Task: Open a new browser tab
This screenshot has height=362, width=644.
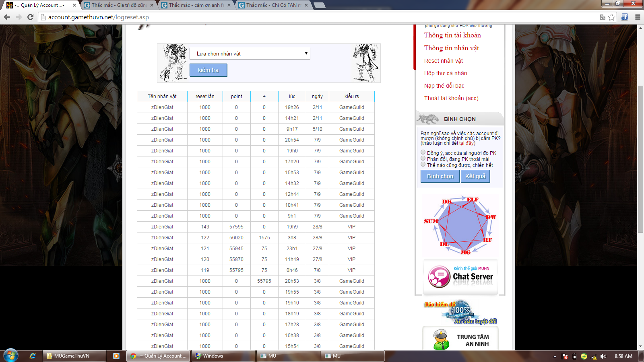Action: [x=319, y=5]
